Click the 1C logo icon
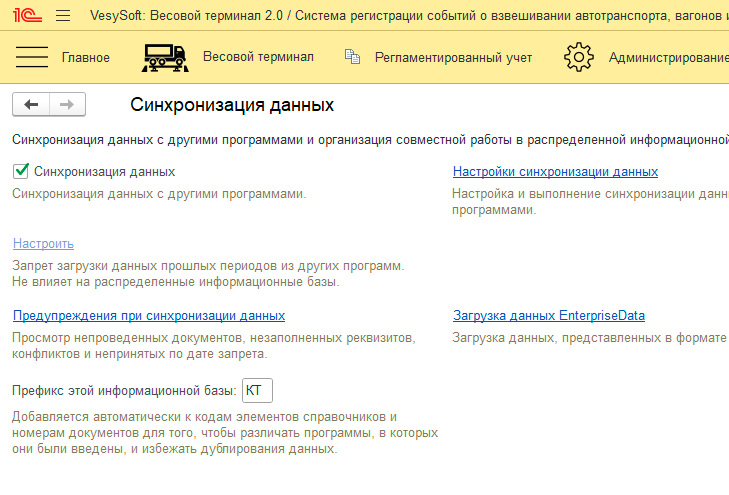 point(25,15)
